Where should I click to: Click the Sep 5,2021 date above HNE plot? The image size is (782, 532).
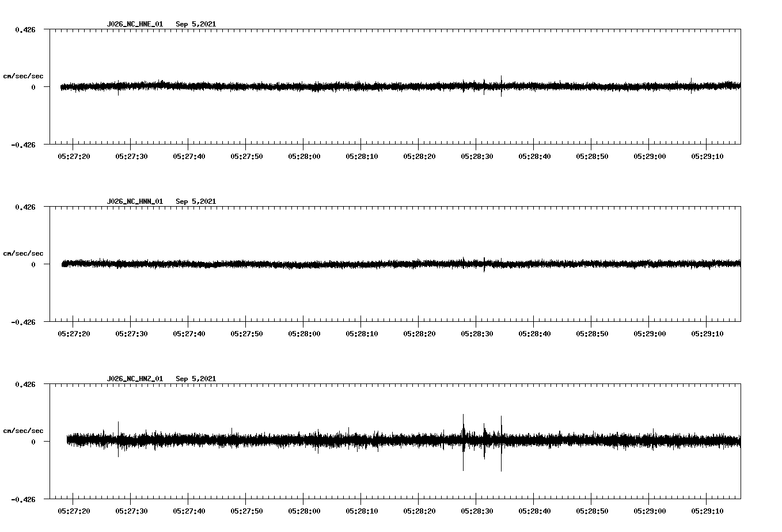coord(196,24)
